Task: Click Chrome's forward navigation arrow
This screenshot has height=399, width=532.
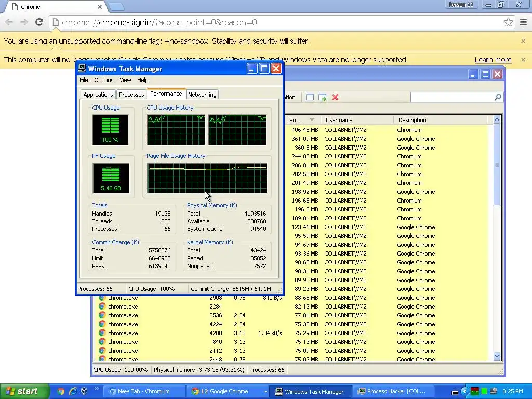Action: (24, 22)
